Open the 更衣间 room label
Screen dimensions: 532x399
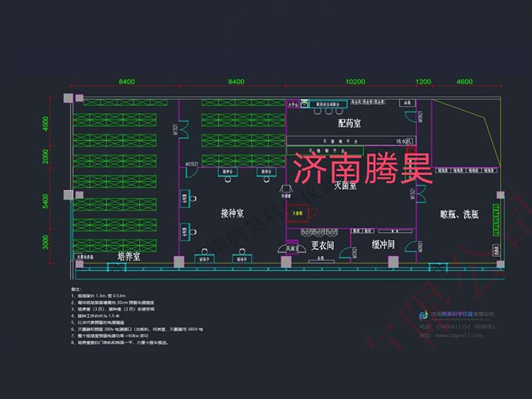(324, 245)
